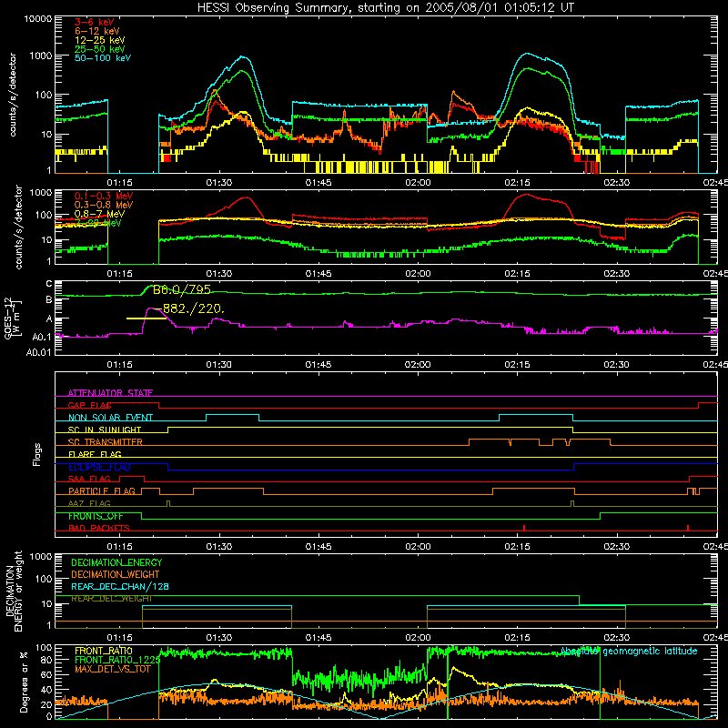Click the DECIMATION_ENERGY legend label
728x728 pixels.
click(116, 562)
